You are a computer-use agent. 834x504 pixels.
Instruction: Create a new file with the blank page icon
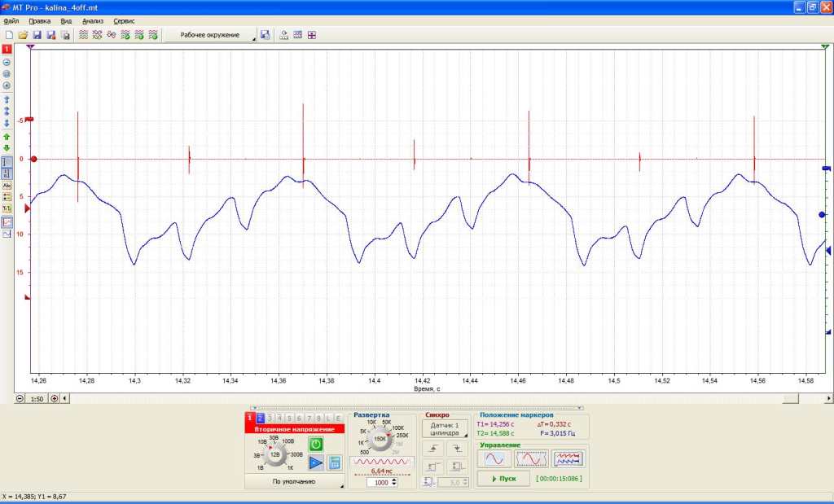point(9,35)
